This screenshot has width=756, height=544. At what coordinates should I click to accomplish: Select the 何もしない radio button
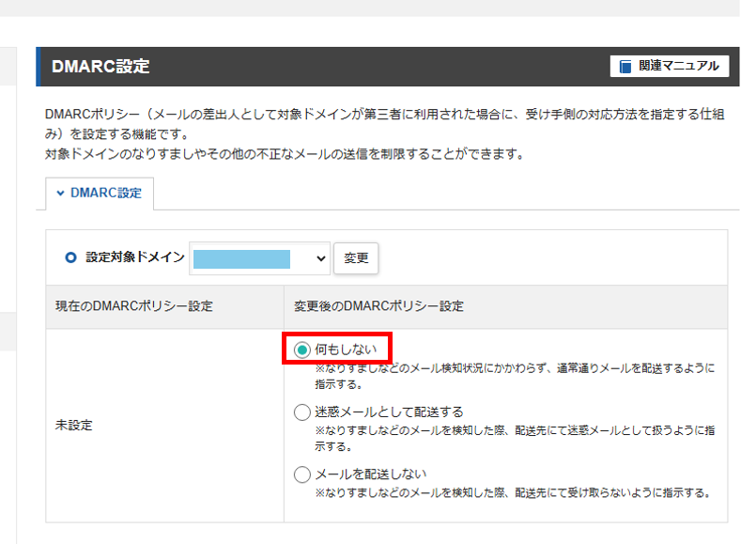[301, 350]
